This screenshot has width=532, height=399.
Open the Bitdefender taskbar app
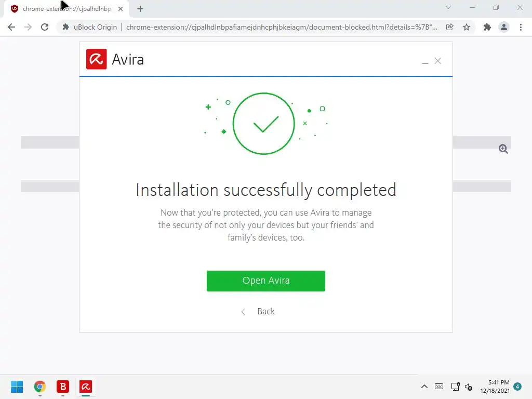click(63, 387)
